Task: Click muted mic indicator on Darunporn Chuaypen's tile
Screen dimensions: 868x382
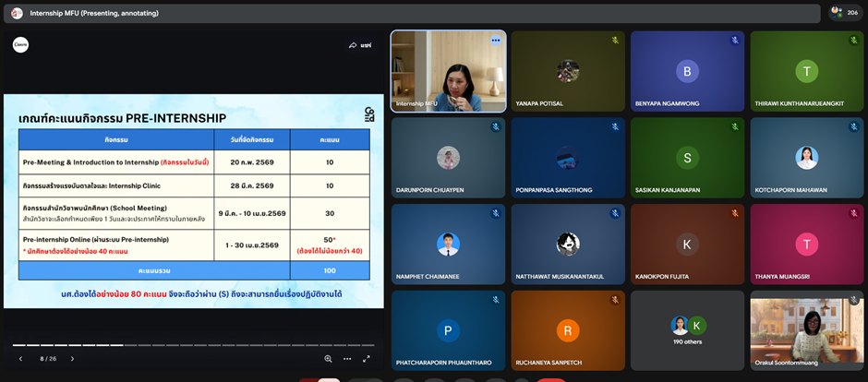Action: tap(496, 127)
